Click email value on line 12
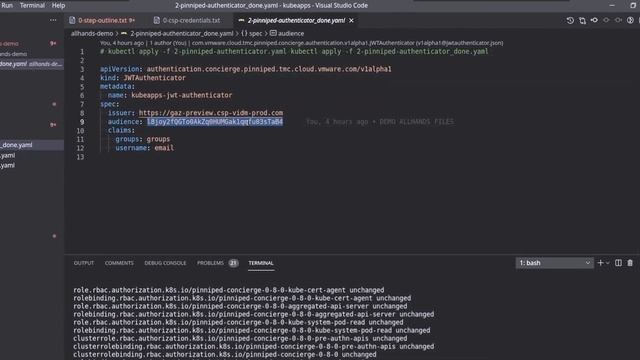 (164, 148)
